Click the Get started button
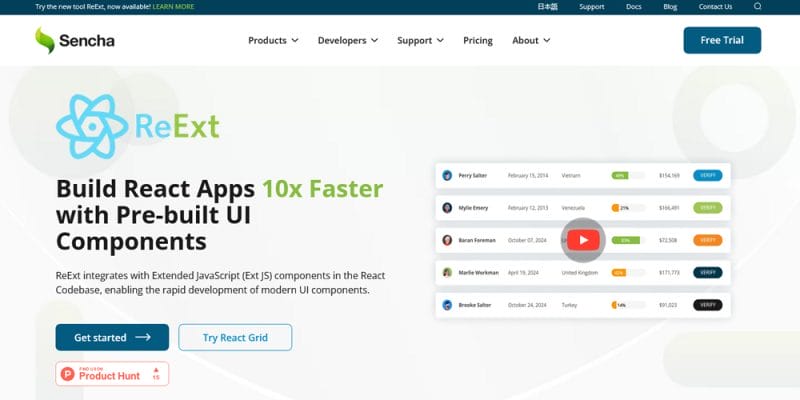The image size is (800, 400). pos(112,337)
